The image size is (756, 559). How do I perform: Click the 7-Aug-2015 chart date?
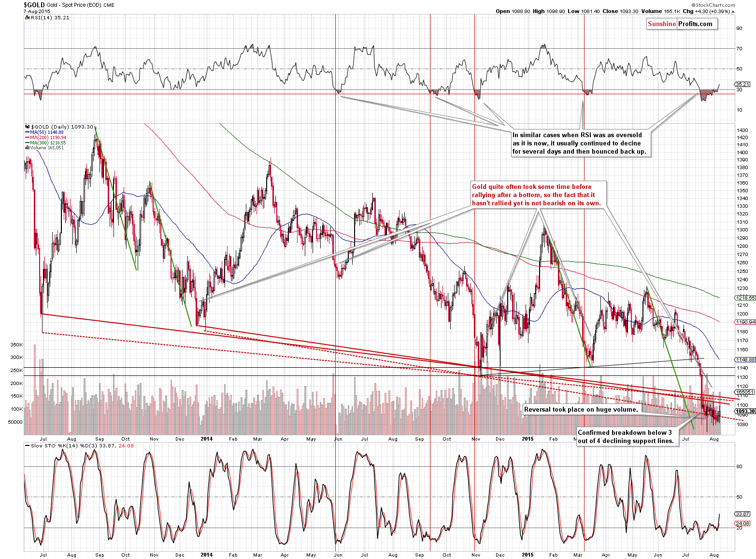(x=36, y=11)
